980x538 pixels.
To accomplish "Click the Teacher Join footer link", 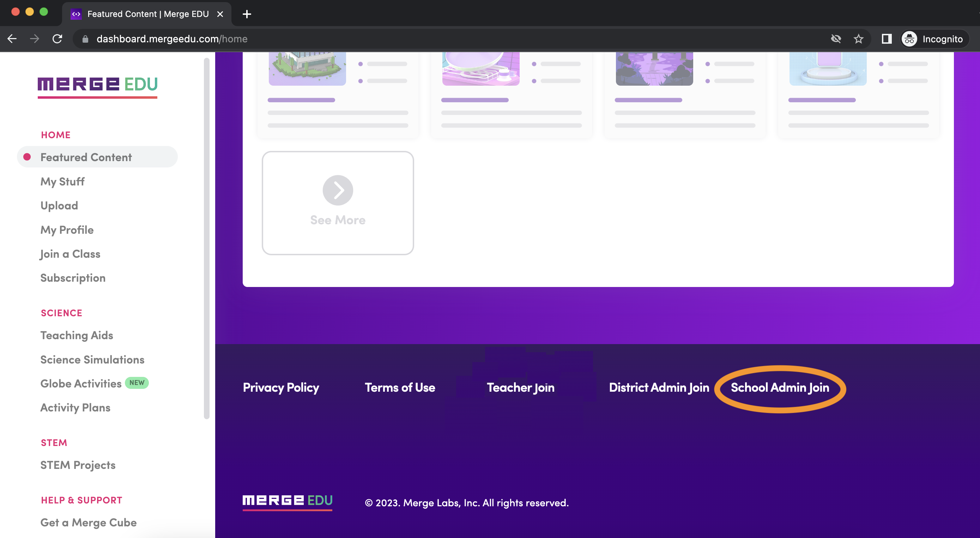I will click(x=521, y=387).
